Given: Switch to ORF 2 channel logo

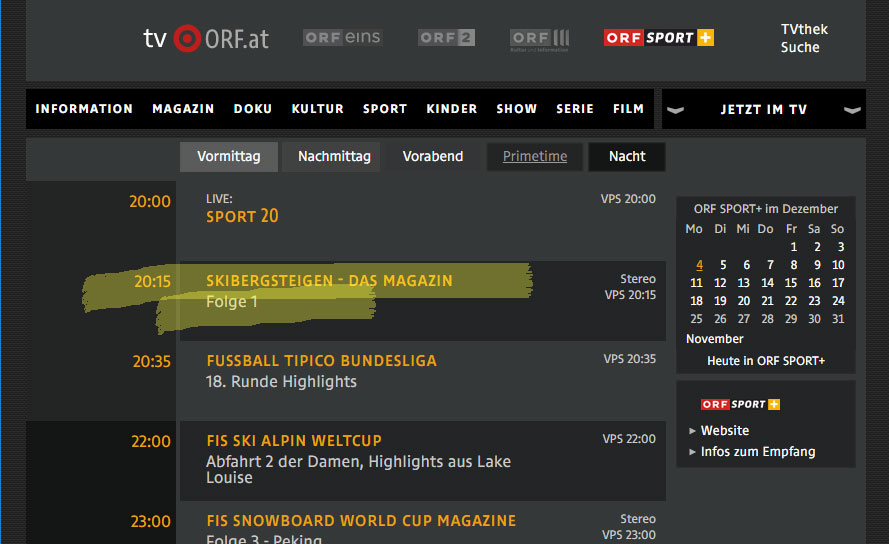Looking at the screenshot, I should pyautogui.click(x=446, y=37).
